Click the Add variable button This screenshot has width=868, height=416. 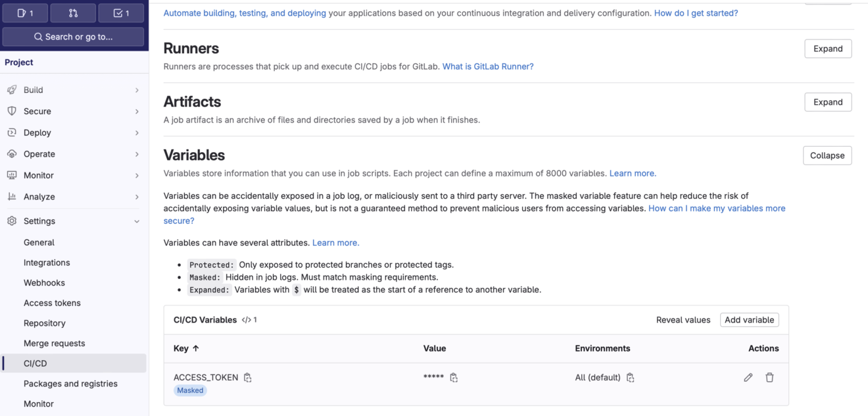pyautogui.click(x=749, y=319)
